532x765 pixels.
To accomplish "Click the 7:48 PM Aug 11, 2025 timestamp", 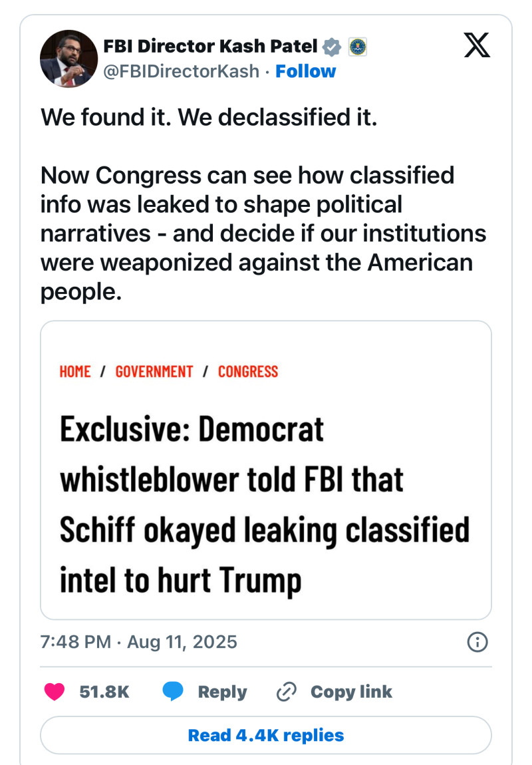I will point(138,641).
